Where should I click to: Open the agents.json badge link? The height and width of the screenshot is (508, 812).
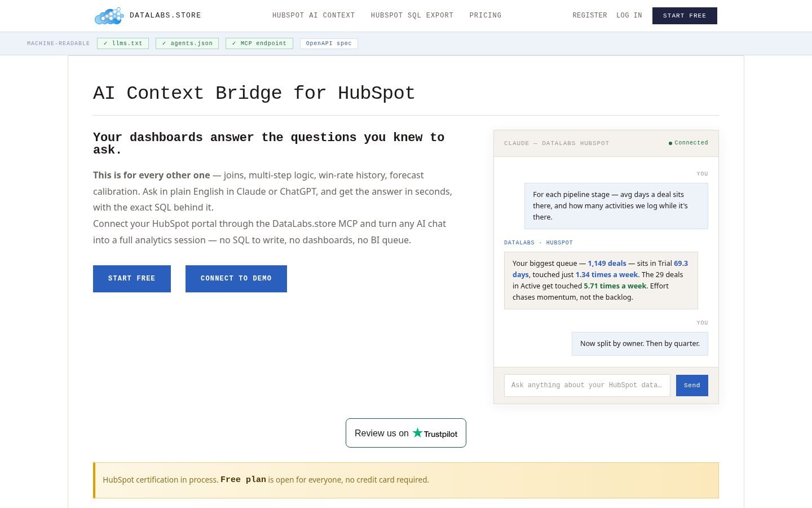click(187, 43)
